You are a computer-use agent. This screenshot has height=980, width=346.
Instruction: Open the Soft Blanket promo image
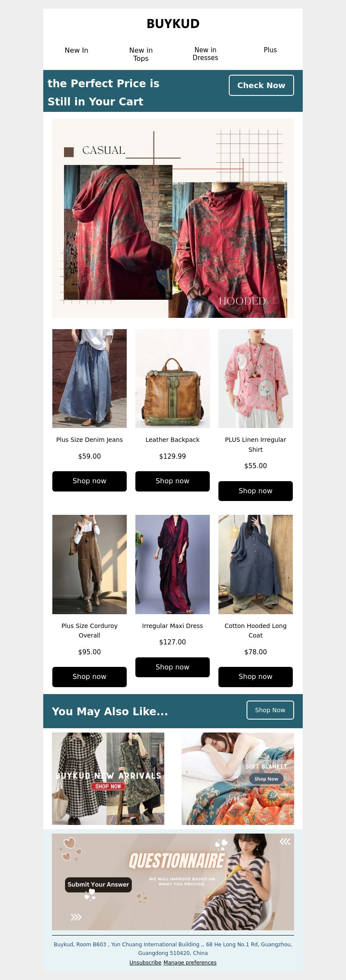pos(238,779)
